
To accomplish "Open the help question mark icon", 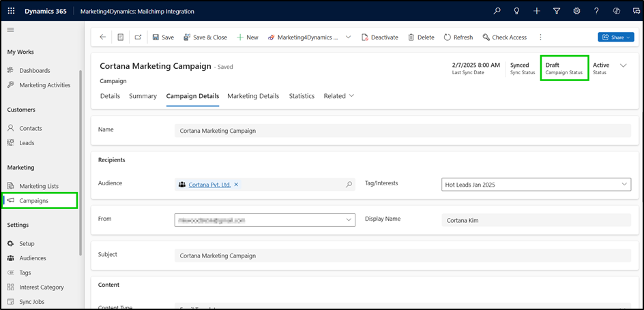I will tap(596, 12).
